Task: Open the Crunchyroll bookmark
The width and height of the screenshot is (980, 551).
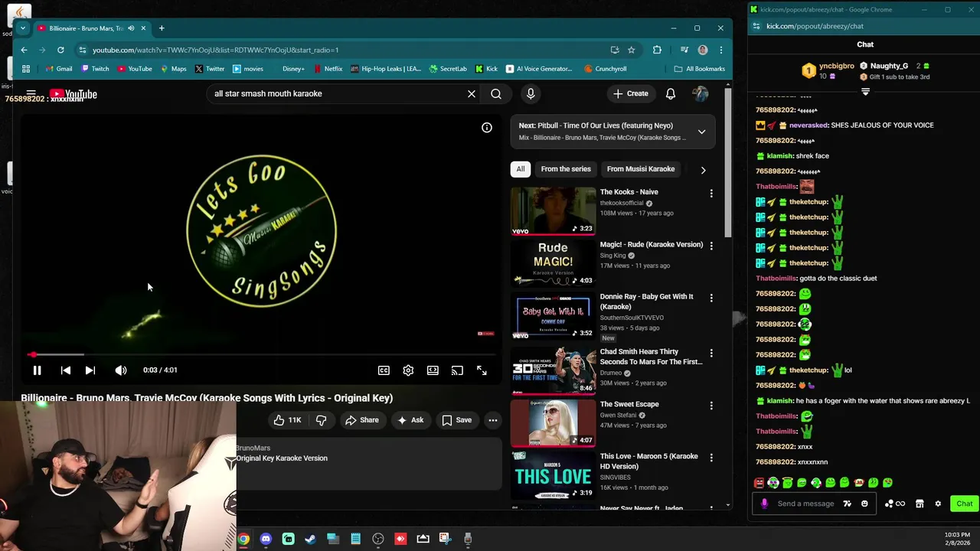Action: tap(605, 69)
